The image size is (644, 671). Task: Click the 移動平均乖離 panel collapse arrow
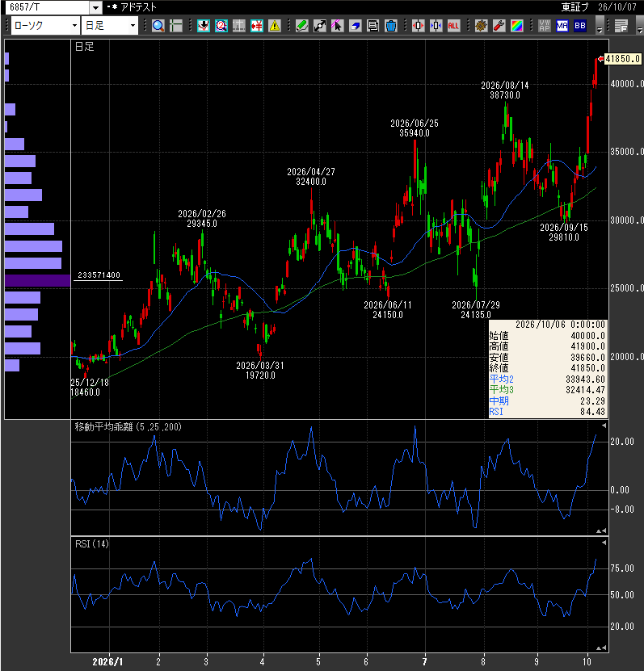point(604,426)
